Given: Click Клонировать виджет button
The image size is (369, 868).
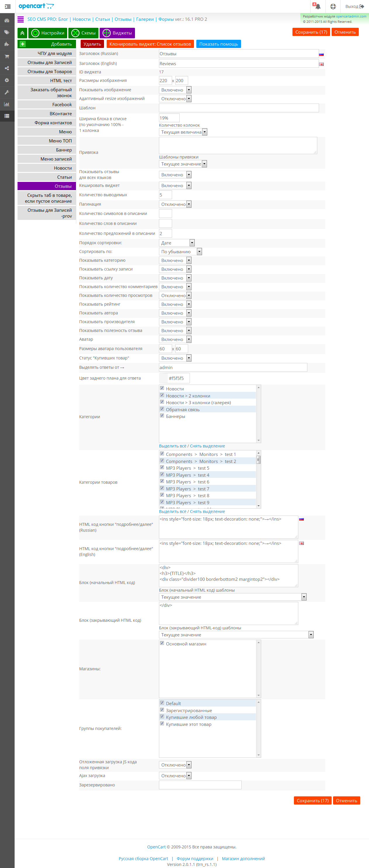Looking at the screenshot, I should [150, 44].
